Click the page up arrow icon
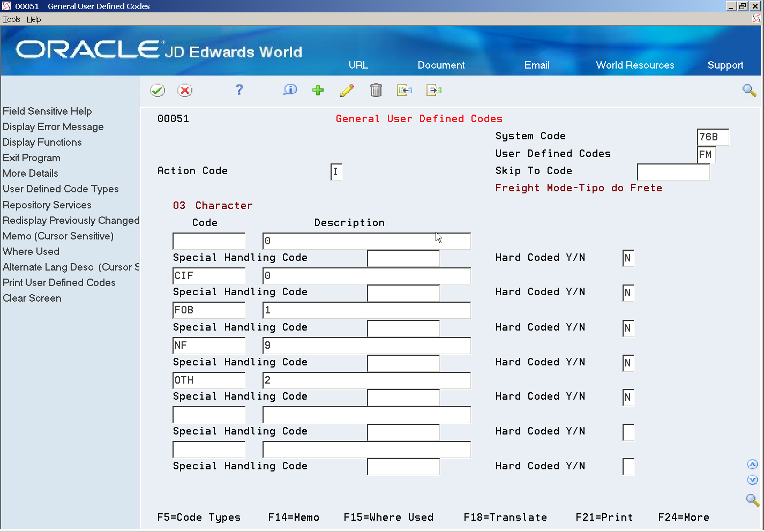The height and width of the screenshot is (532, 764). pos(752,464)
